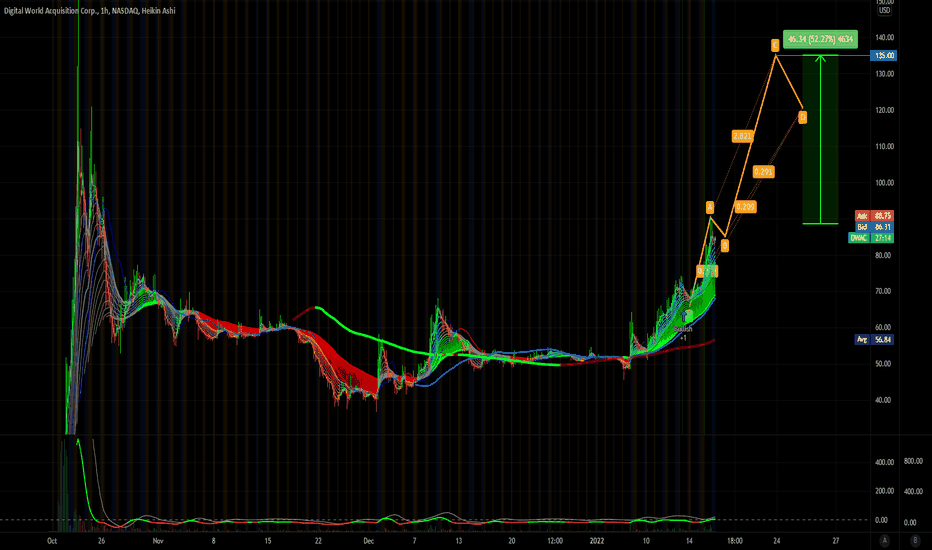Image resolution: width=932 pixels, height=550 pixels.
Task: Click the 110.00 price axis value
Action: [884, 146]
